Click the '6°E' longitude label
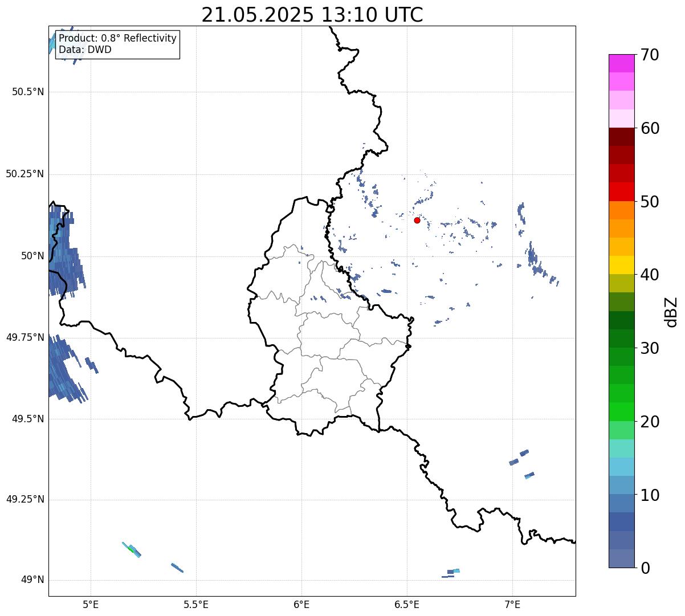The width and height of the screenshot is (685, 616). click(301, 604)
